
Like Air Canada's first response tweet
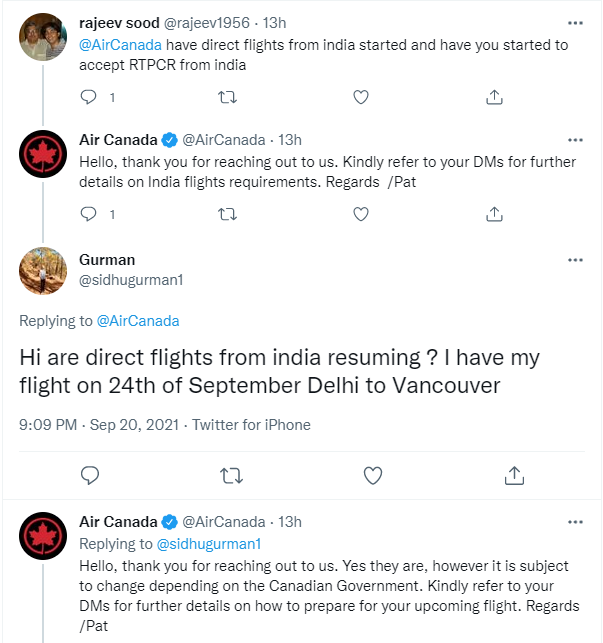coord(362,214)
